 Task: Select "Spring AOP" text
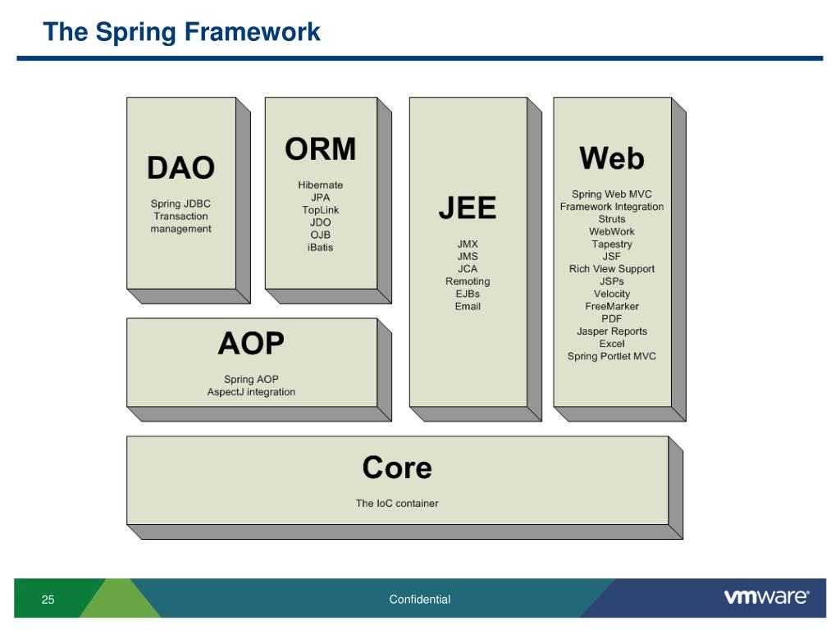[251, 379]
